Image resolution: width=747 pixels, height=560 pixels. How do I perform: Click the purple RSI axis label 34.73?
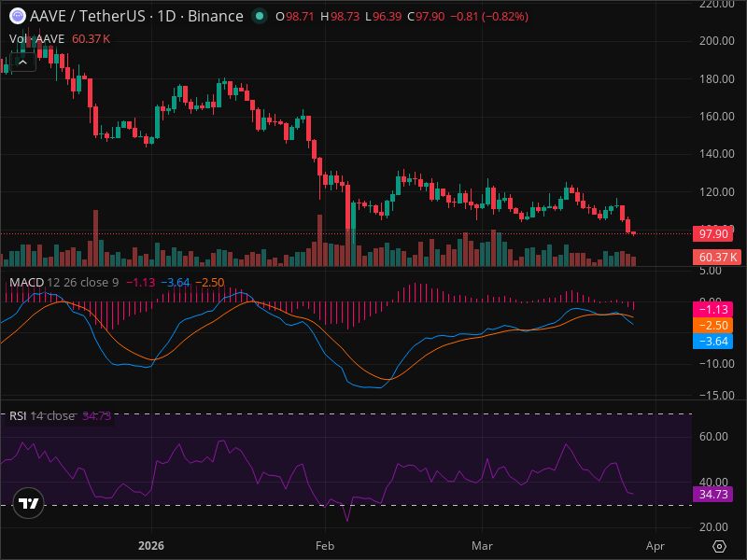[712, 495]
